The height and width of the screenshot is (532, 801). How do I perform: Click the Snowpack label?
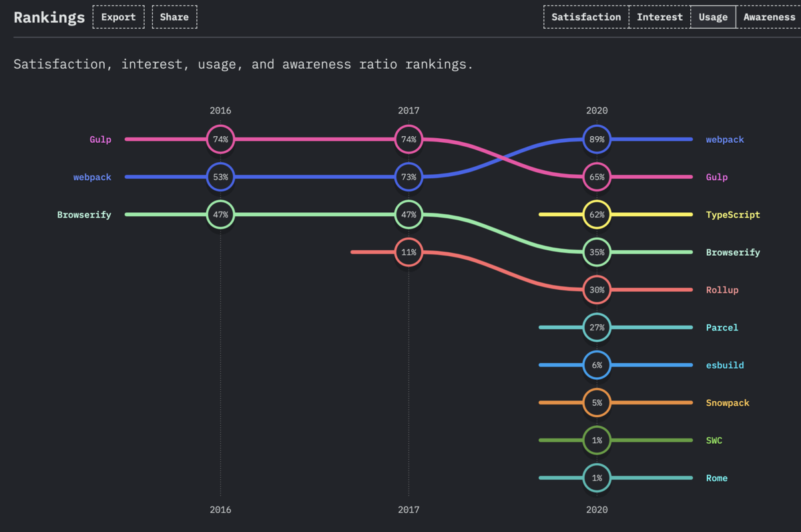click(x=728, y=403)
